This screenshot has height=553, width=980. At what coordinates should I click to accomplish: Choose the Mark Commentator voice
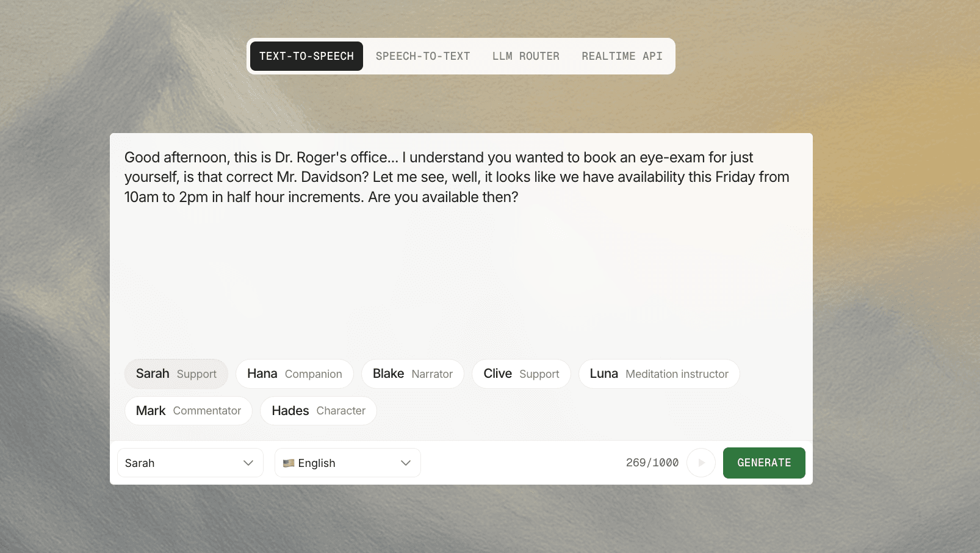tap(188, 411)
